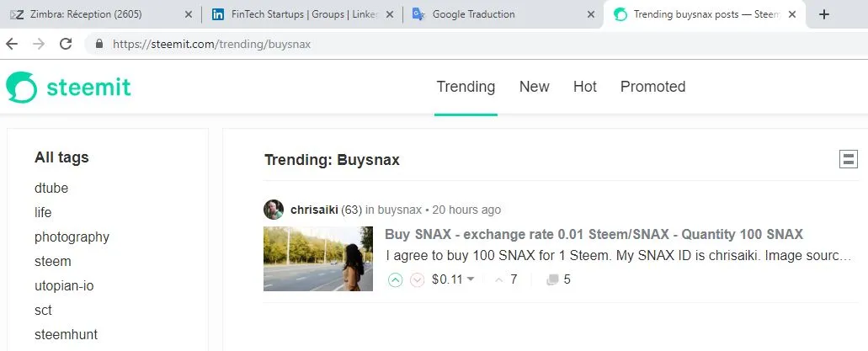Viewport: 868px width, 351px height.
Task: Switch the post list layout view
Action: [x=848, y=159]
